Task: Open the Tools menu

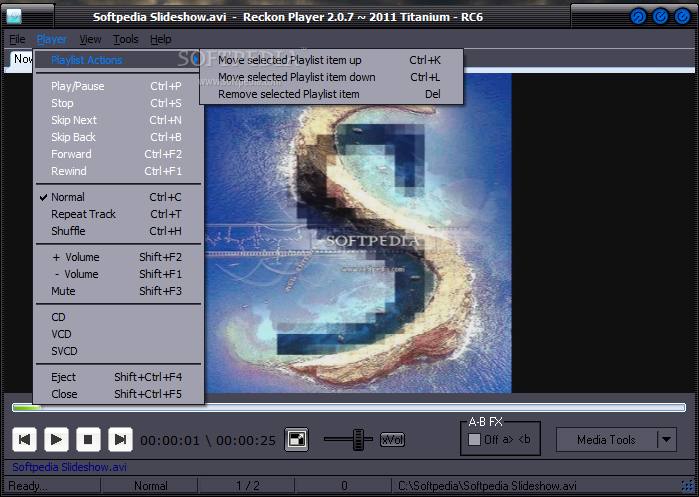Action: coord(126,39)
